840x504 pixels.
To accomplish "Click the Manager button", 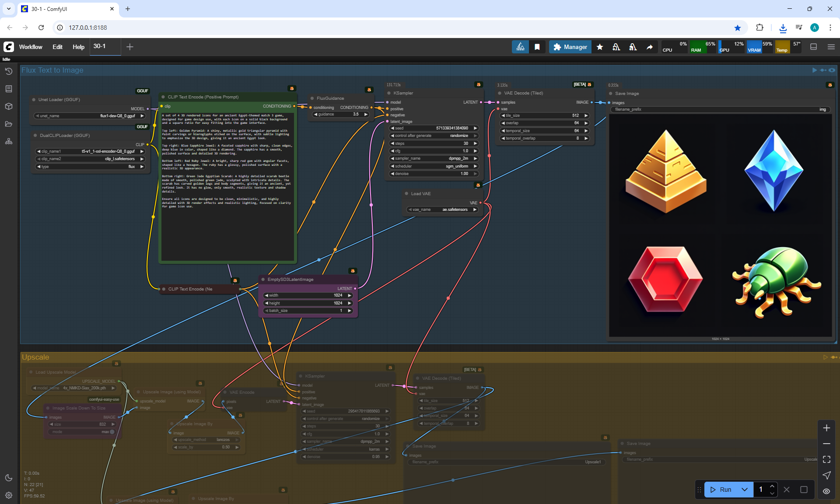I will point(570,47).
